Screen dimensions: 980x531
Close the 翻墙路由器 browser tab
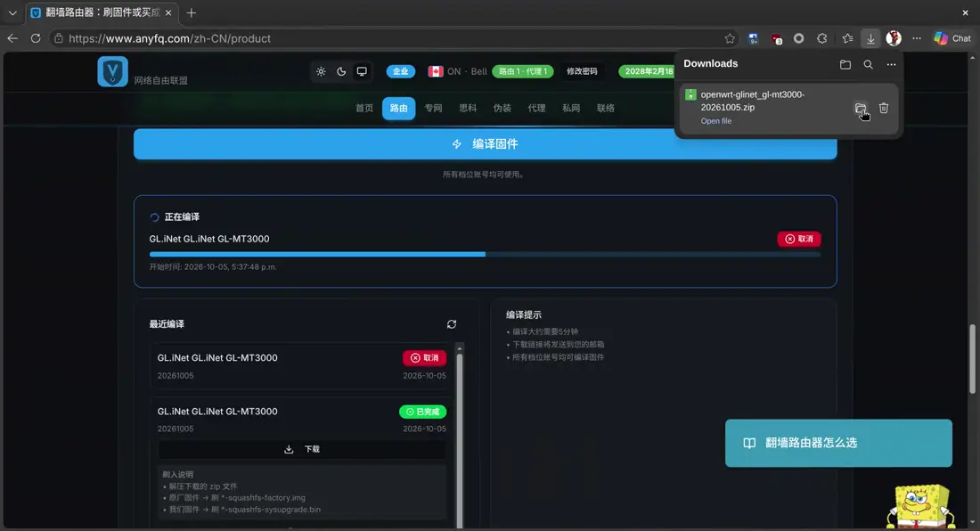point(168,12)
